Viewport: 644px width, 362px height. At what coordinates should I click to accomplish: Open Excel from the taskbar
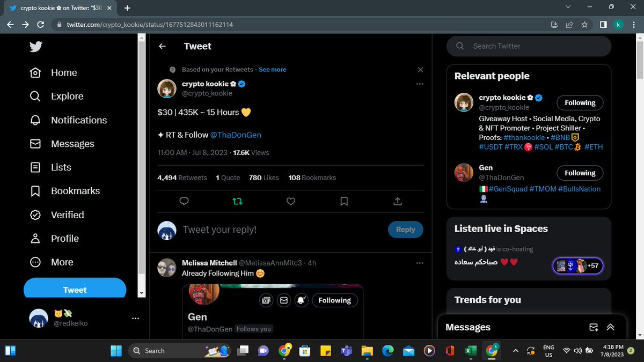pos(471,351)
